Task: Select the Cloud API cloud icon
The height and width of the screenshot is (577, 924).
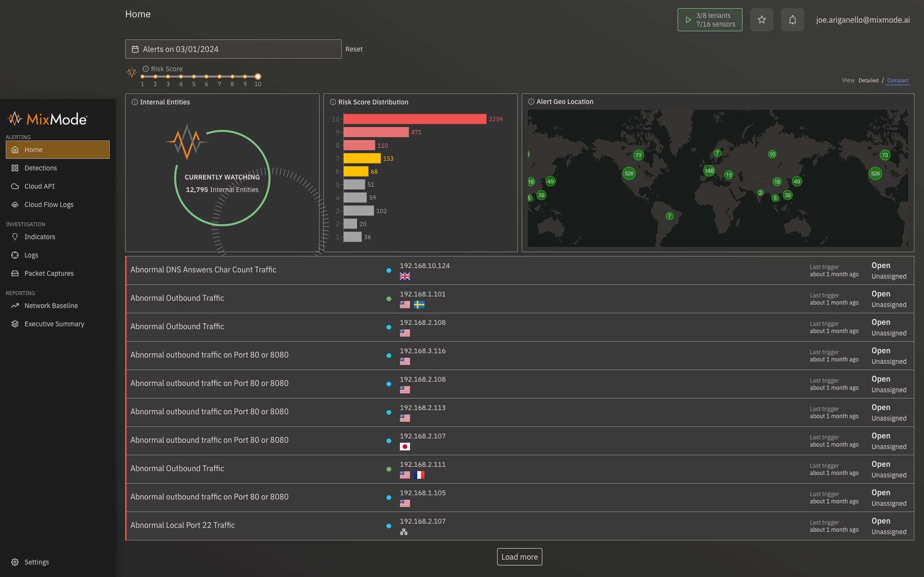Action: [x=15, y=186]
